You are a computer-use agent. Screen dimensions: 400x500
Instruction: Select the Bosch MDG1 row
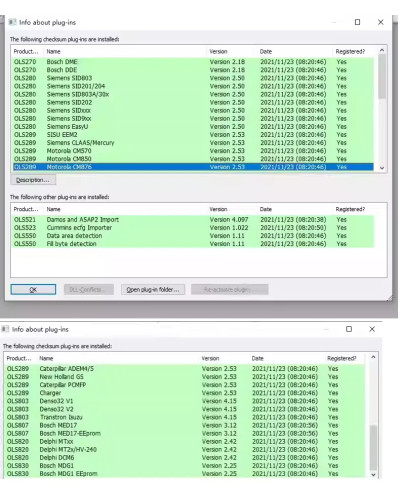tap(185, 466)
